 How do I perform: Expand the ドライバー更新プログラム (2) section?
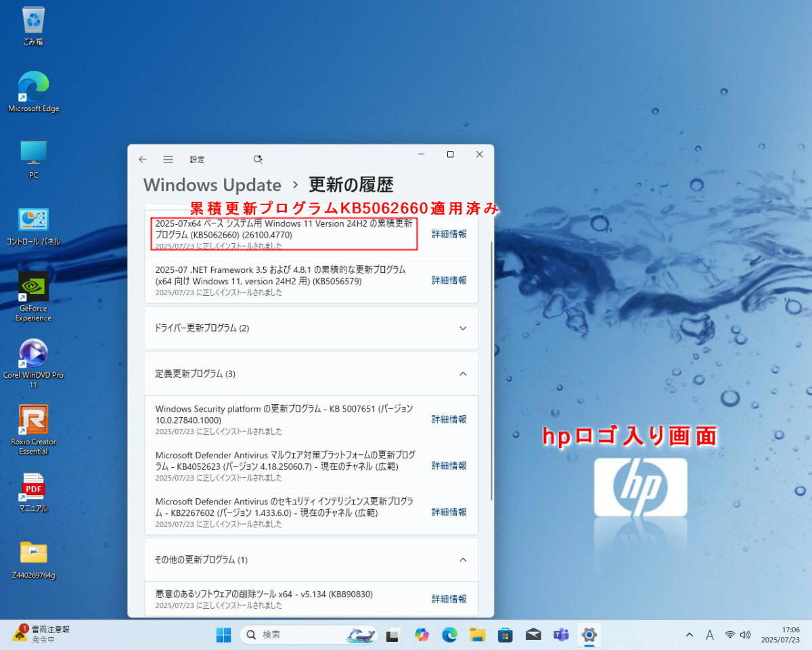pyautogui.click(x=311, y=328)
